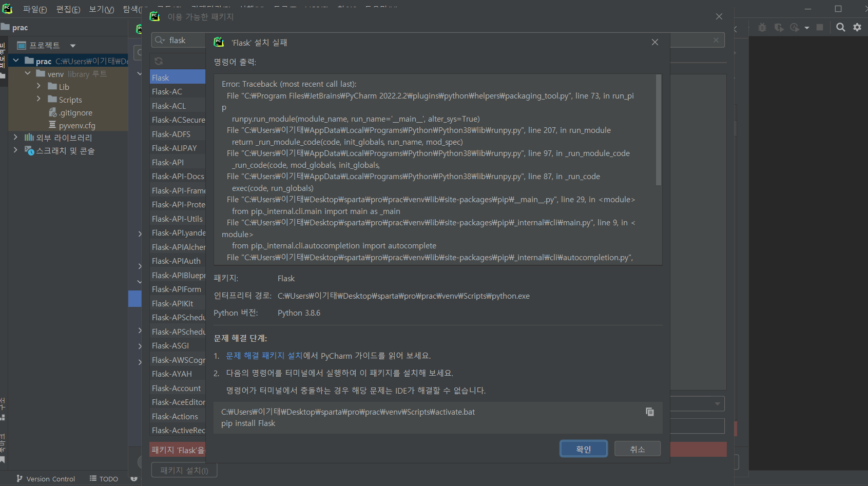Open the 파일(F) menu

pos(35,9)
